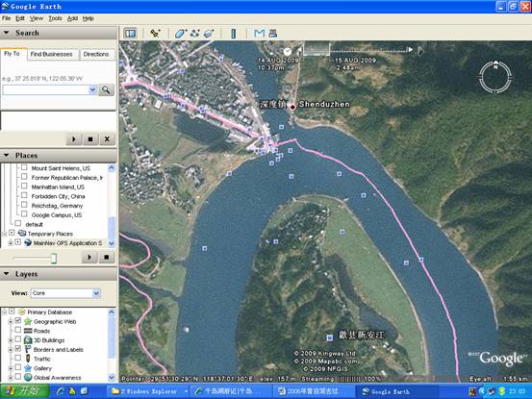Click the time slider clock icon
Screen dimensions: 532x399
pyautogui.click(x=288, y=52)
